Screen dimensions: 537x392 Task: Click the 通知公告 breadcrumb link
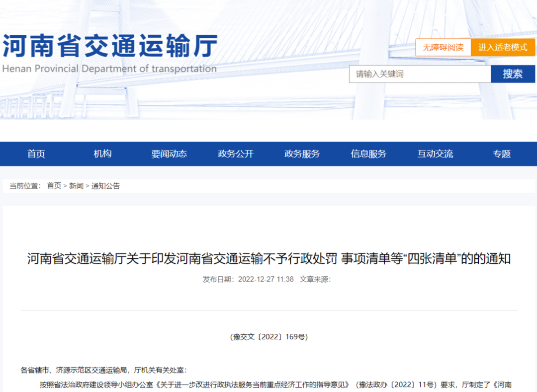pos(105,186)
